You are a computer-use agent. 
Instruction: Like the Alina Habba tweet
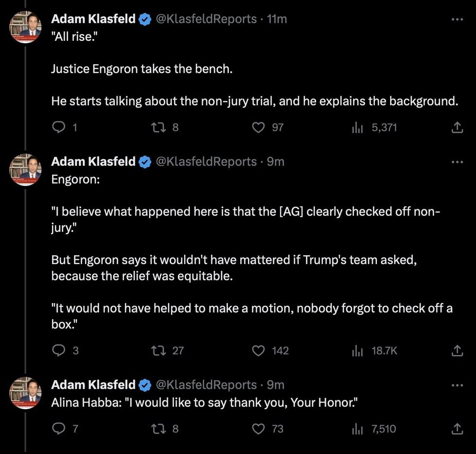point(258,429)
